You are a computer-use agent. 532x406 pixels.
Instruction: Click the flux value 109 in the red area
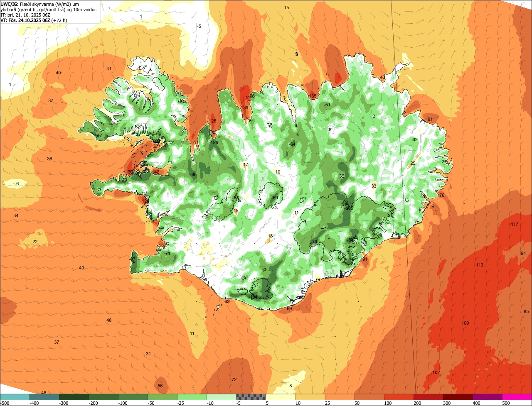pos(465,323)
